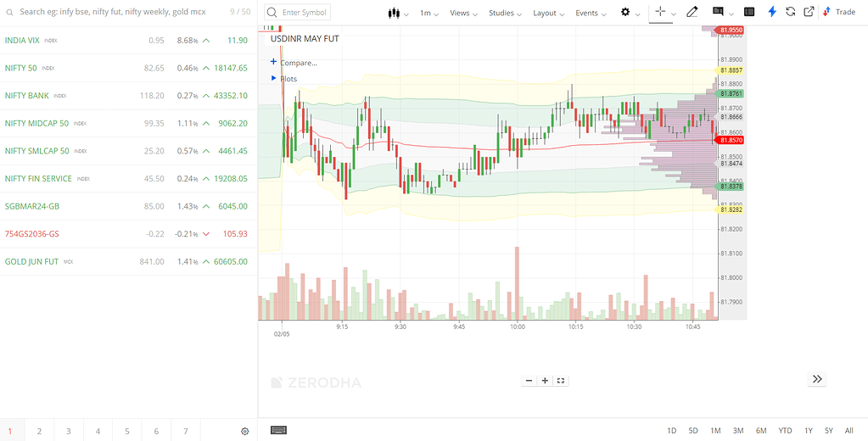Set chart range to 5Y
Screen dimensions: 868x441
829,431
